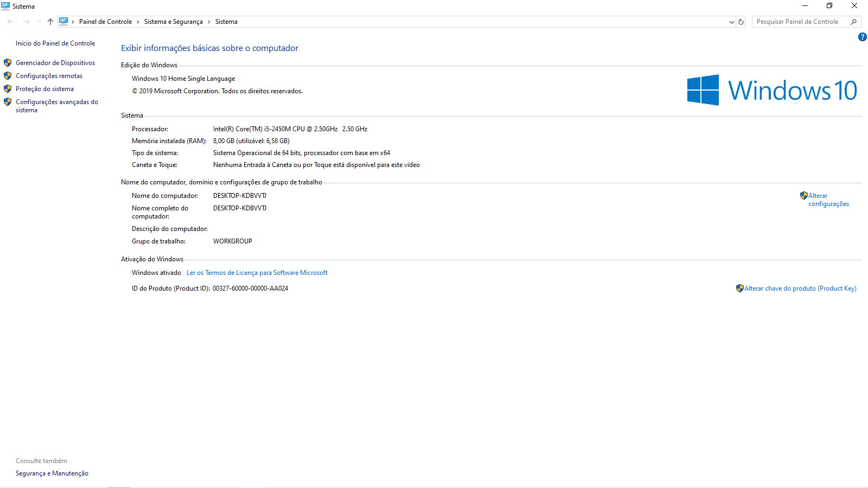Image resolution: width=868 pixels, height=488 pixels.
Task: Open Painel de Controle breadcrumb
Action: [x=105, y=22]
